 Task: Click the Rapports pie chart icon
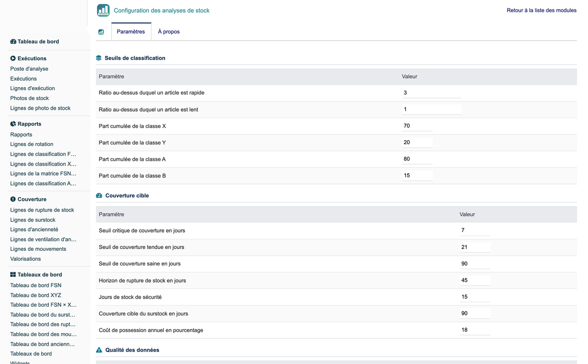13,124
